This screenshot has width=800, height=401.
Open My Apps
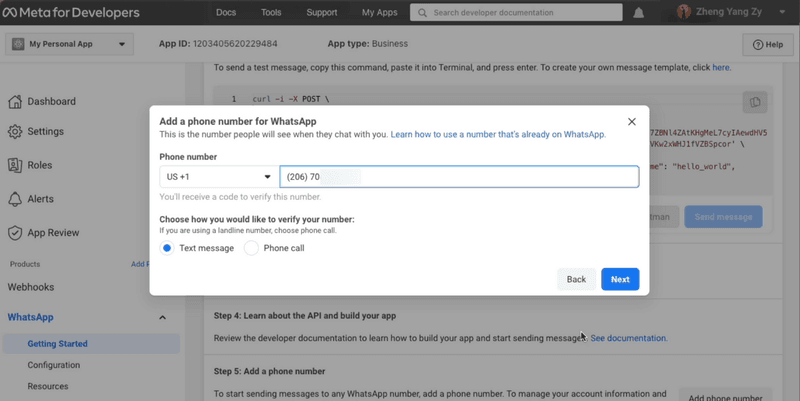(380, 12)
